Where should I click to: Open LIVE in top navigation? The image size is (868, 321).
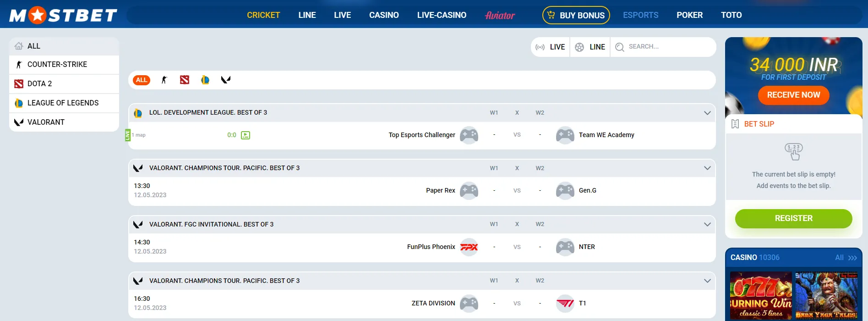click(343, 15)
